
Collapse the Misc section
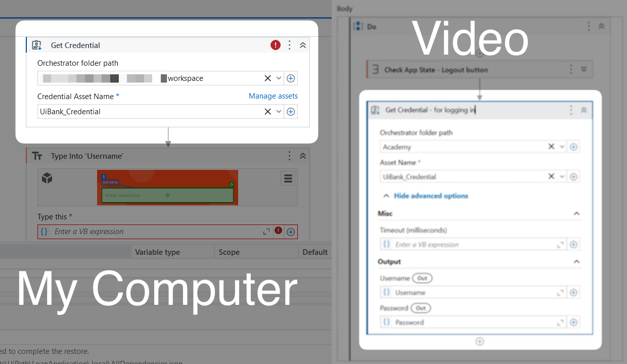[576, 214]
